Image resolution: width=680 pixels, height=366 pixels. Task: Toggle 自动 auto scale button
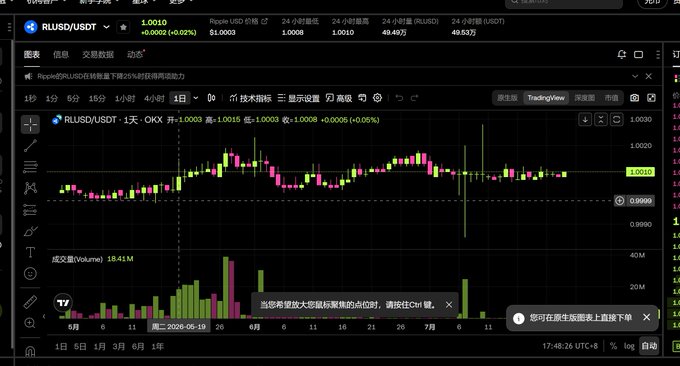tap(649, 346)
